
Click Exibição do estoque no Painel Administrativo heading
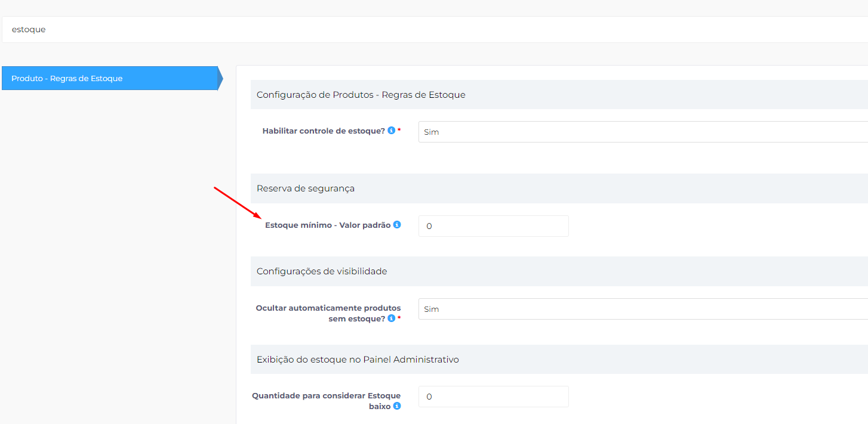click(358, 360)
